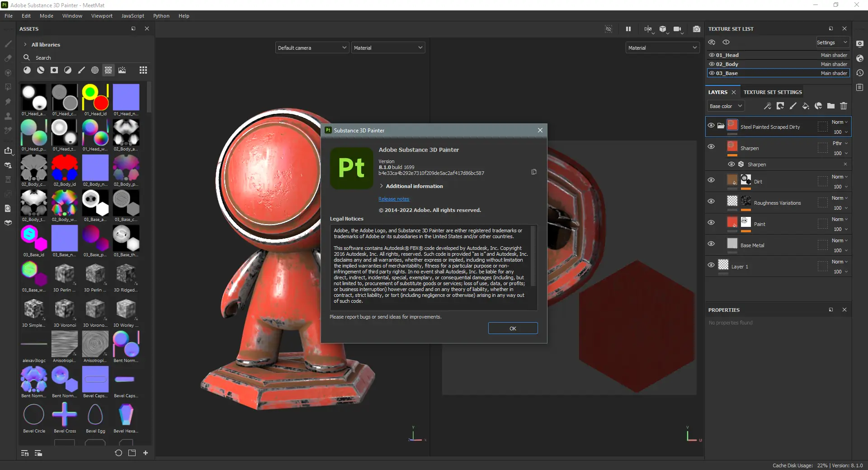Open the File menu

9,16
